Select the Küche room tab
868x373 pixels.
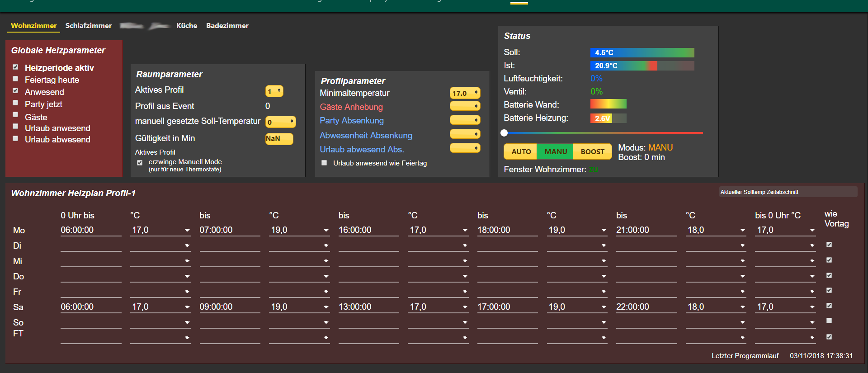pyautogui.click(x=187, y=26)
